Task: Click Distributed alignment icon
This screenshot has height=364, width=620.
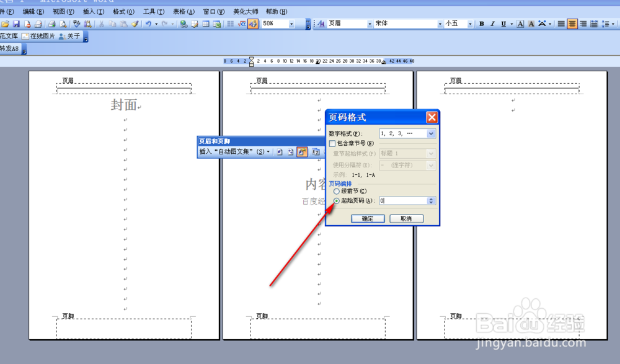Action: pyautogui.click(x=594, y=24)
